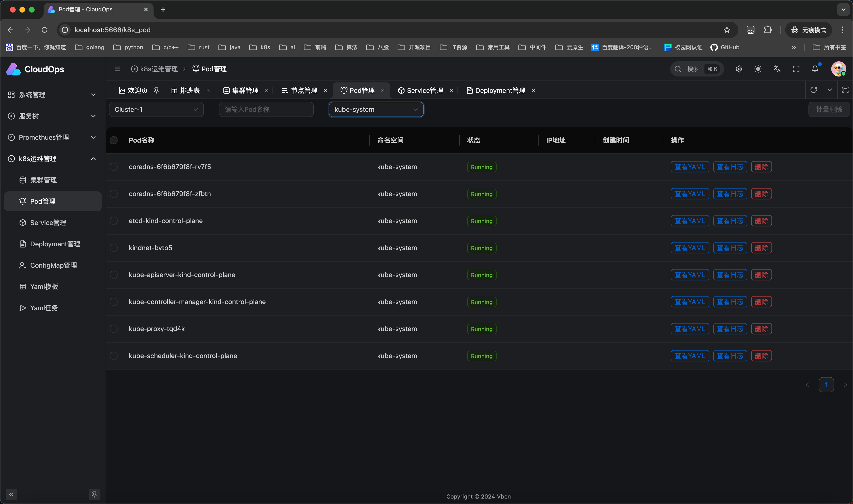Viewport: 853px width, 504px height.
Task: Bookmark this page with star icon
Action: point(727,30)
